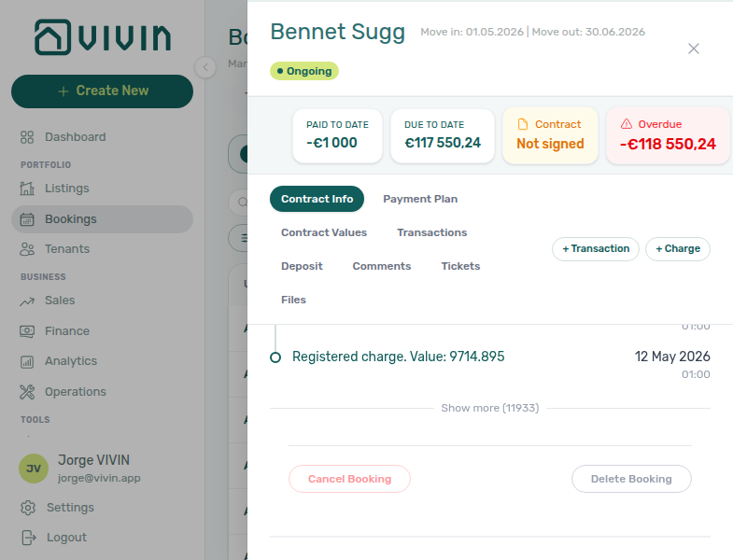Open the Files section
Viewport: 733px width, 560px height.
click(293, 301)
